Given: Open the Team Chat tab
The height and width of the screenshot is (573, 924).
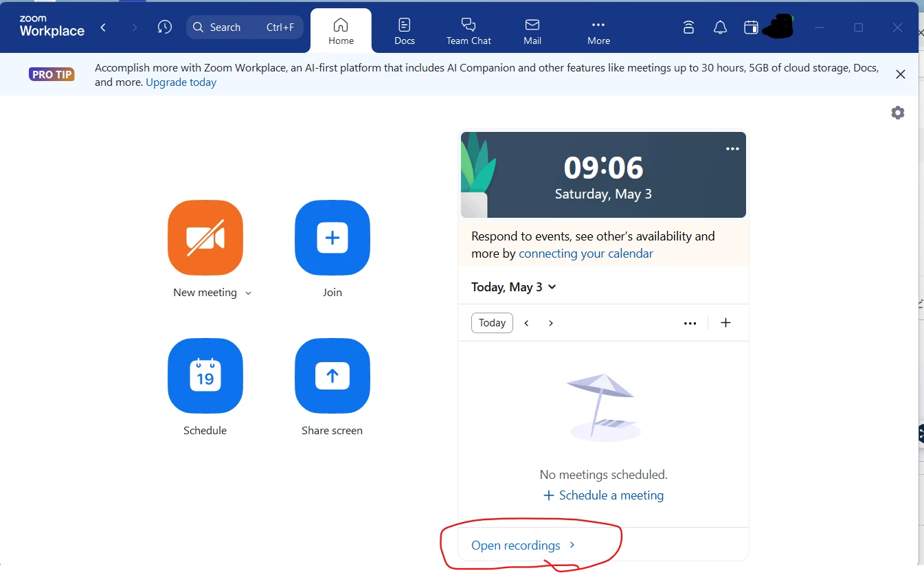Looking at the screenshot, I should (x=469, y=31).
